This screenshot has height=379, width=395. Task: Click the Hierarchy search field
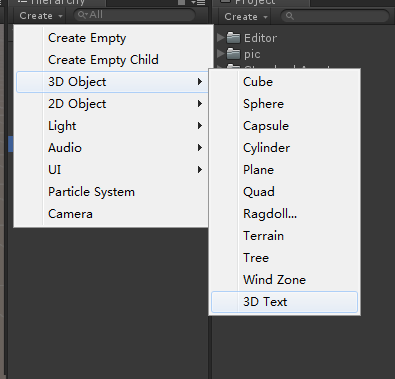pyautogui.click(x=134, y=15)
